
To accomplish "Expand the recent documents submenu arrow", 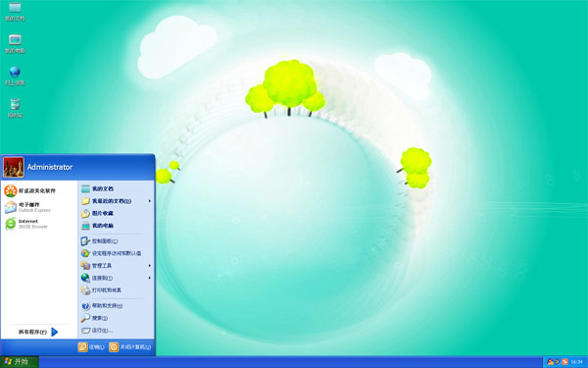I will [x=149, y=201].
